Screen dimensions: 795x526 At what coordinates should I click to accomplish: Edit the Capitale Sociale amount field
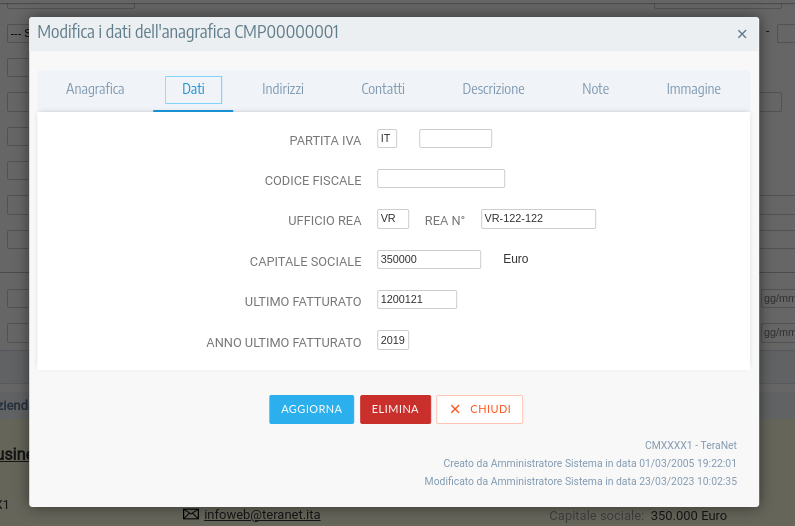point(429,259)
